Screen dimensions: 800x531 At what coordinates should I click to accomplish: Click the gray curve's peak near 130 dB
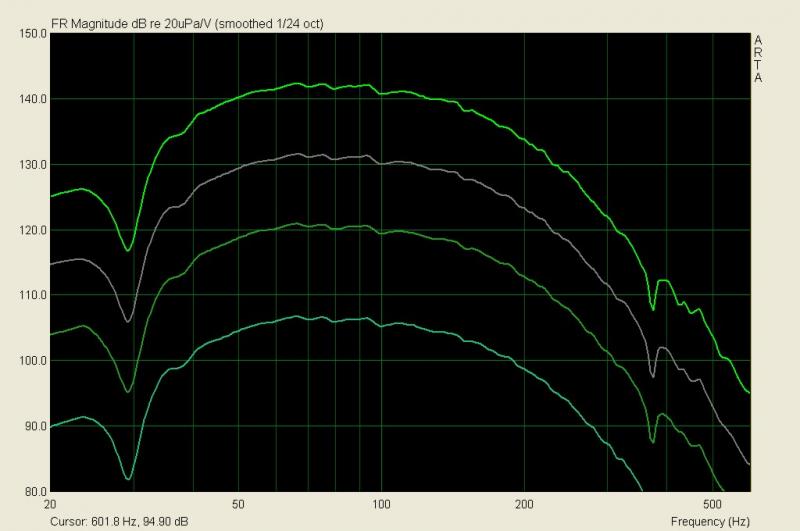[x=298, y=154]
